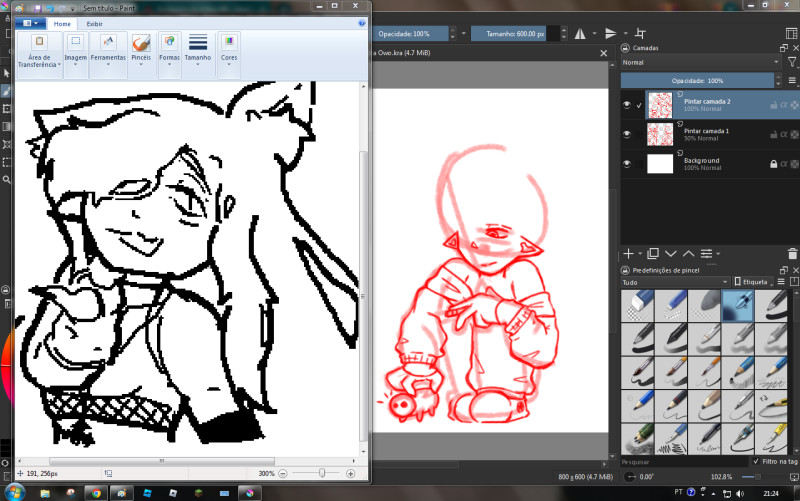The height and width of the screenshot is (501, 800).
Task: Open the Formas shapes gallery in Paint
Action: [169, 49]
